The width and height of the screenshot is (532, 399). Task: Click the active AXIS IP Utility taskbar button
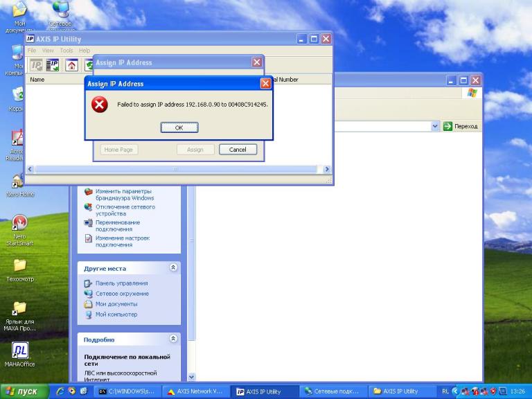pos(265,391)
